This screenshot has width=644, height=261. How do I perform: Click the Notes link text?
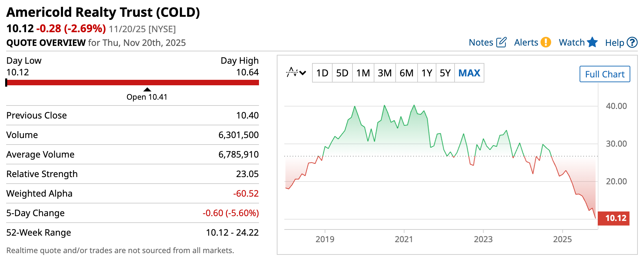pyautogui.click(x=481, y=42)
